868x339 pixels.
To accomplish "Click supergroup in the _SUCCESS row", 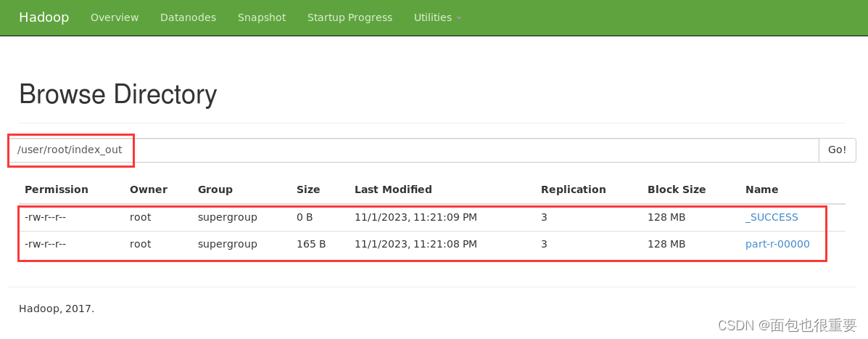I will pos(228,217).
